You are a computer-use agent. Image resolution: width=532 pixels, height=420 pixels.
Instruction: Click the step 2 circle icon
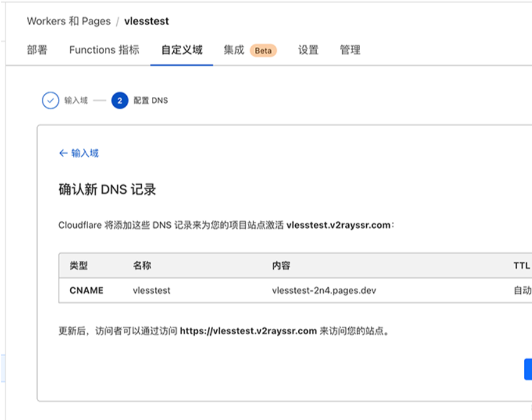pos(120,101)
